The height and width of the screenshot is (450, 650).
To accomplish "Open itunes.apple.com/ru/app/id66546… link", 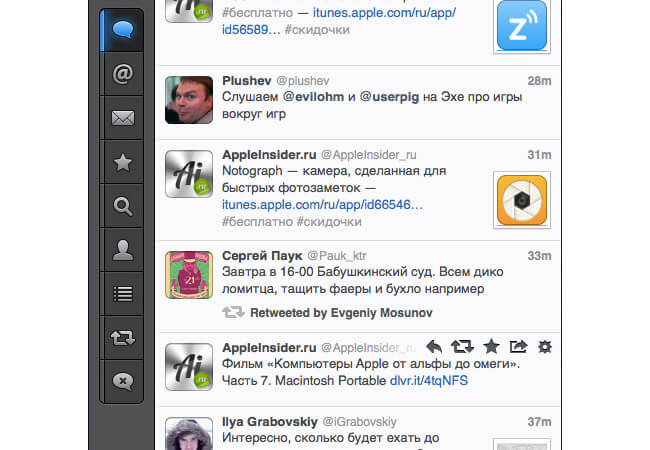I will click(323, 205).
